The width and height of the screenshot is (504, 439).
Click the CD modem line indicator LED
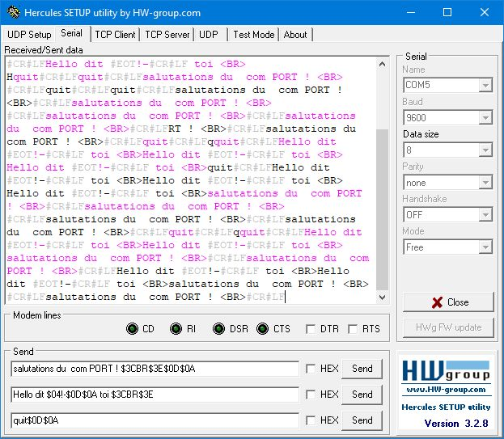[x=133, y=328]
